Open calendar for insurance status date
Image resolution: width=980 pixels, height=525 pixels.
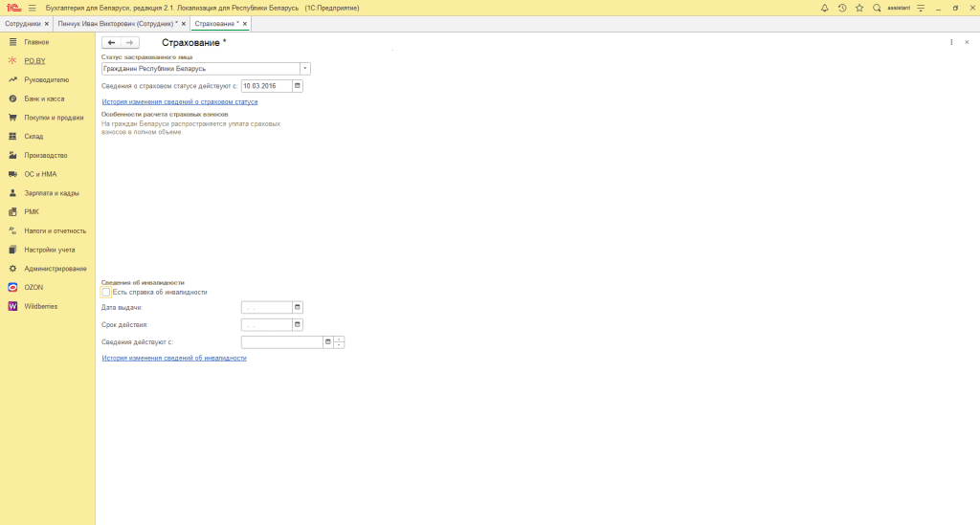coord(298,86)
